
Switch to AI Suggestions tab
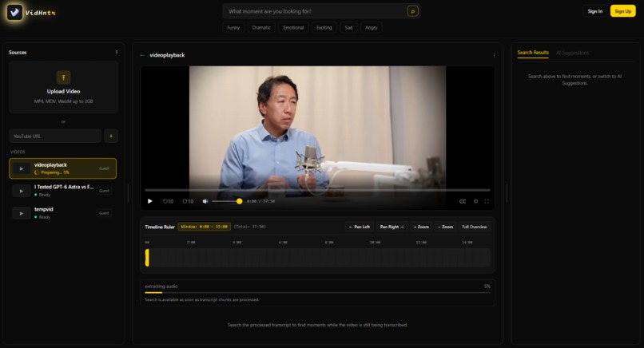572,53
